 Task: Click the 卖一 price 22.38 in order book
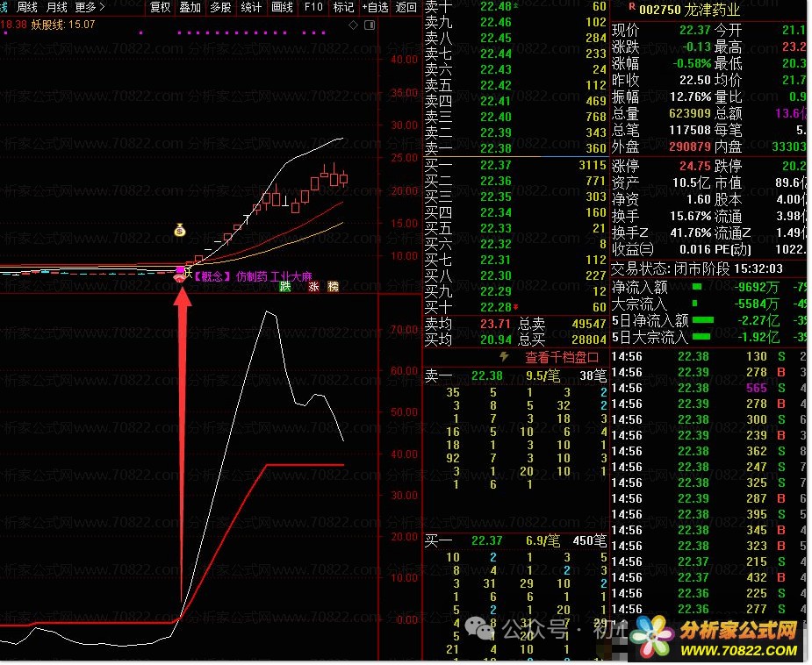click(x=496, y=148)
